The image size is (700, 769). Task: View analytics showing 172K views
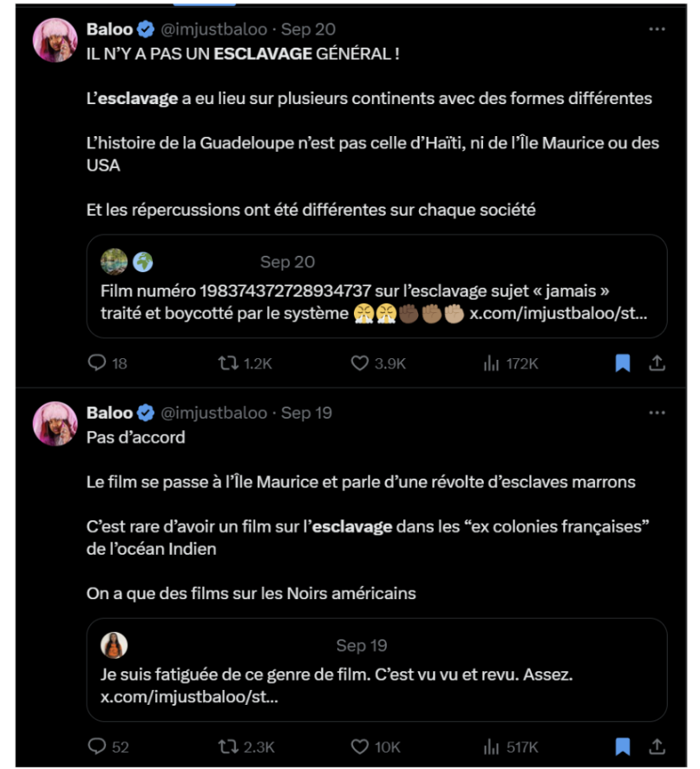[492, 363]
